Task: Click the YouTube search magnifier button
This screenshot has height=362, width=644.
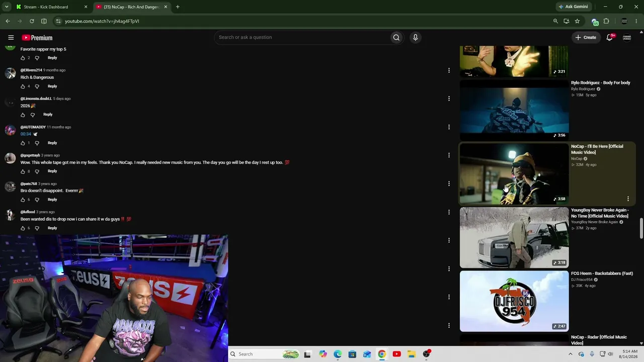Action: click(396, 37)
